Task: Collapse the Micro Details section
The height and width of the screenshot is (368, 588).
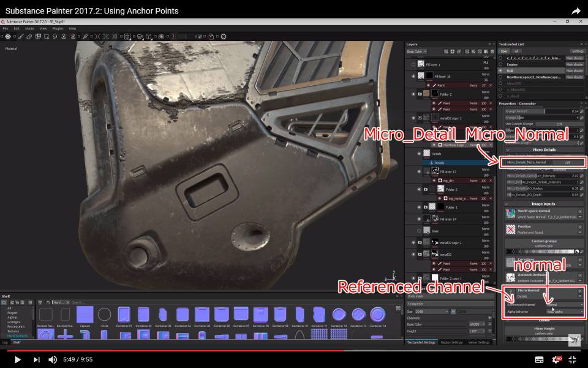Action: click(x=508, y=150)
